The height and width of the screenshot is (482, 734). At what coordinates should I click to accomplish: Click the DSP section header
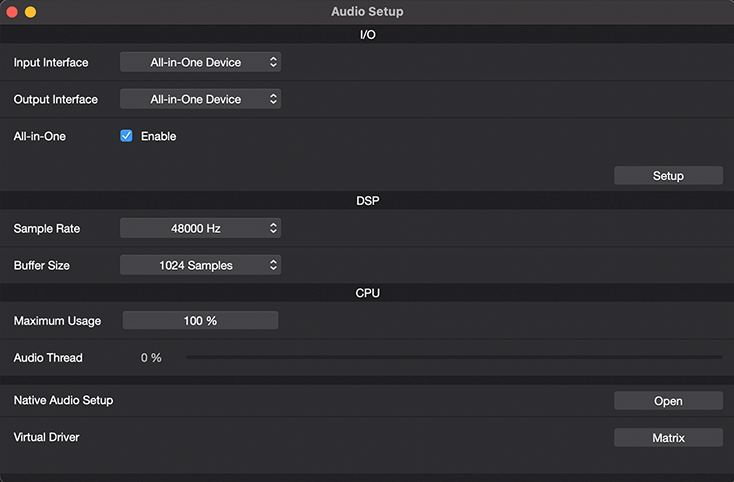(x=367, y=201)
